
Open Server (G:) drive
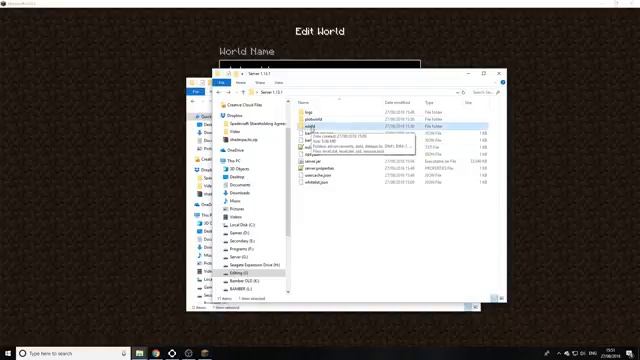pyautogui.click(x=239, y=257)
